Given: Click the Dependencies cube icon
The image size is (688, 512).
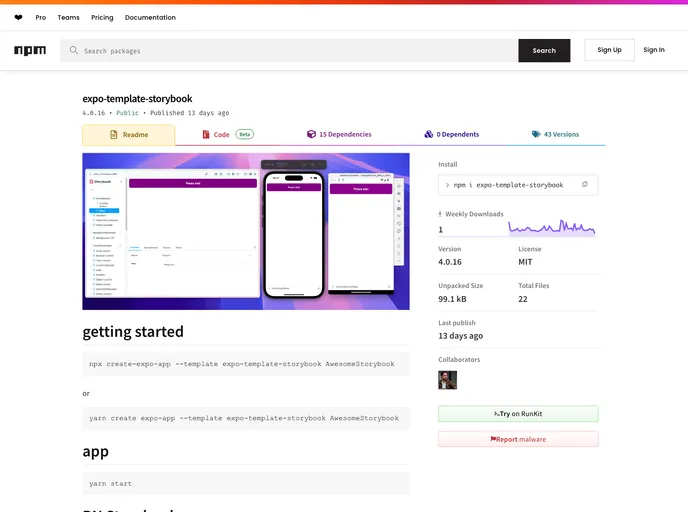Looking at the screenshot, I should click(311, 134).
